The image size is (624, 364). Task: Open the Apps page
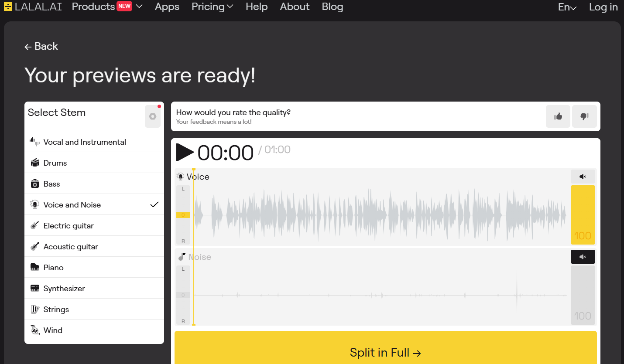(167, 7)
